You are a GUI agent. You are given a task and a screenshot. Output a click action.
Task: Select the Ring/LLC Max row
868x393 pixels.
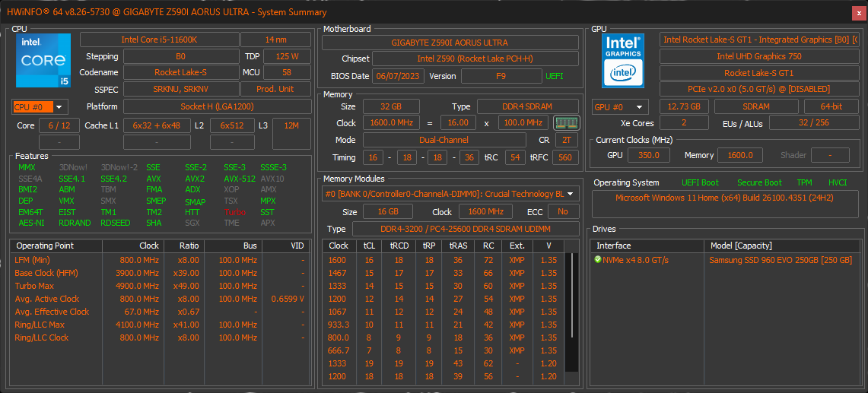pos(161,325)
